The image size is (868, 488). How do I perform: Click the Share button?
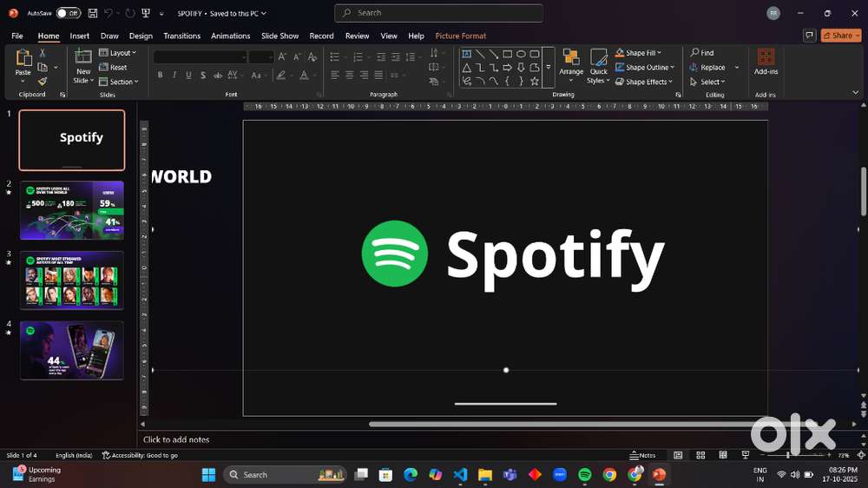(841, 36)
